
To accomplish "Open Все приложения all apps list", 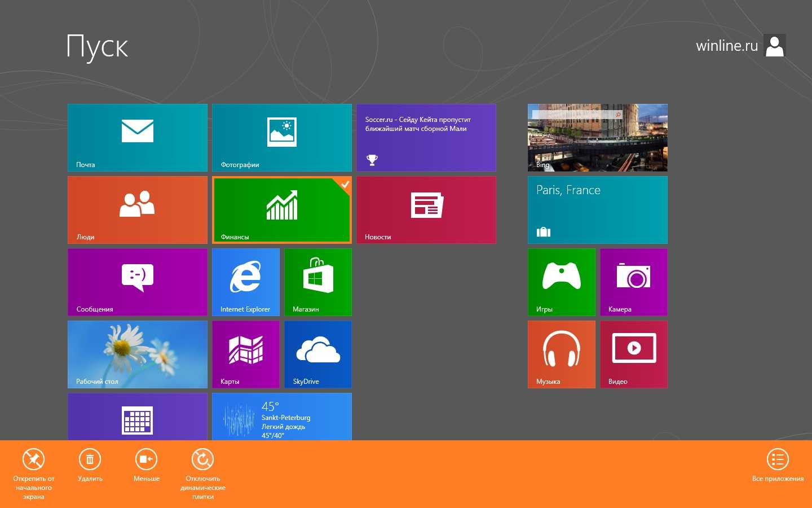I will coord(778,465).
